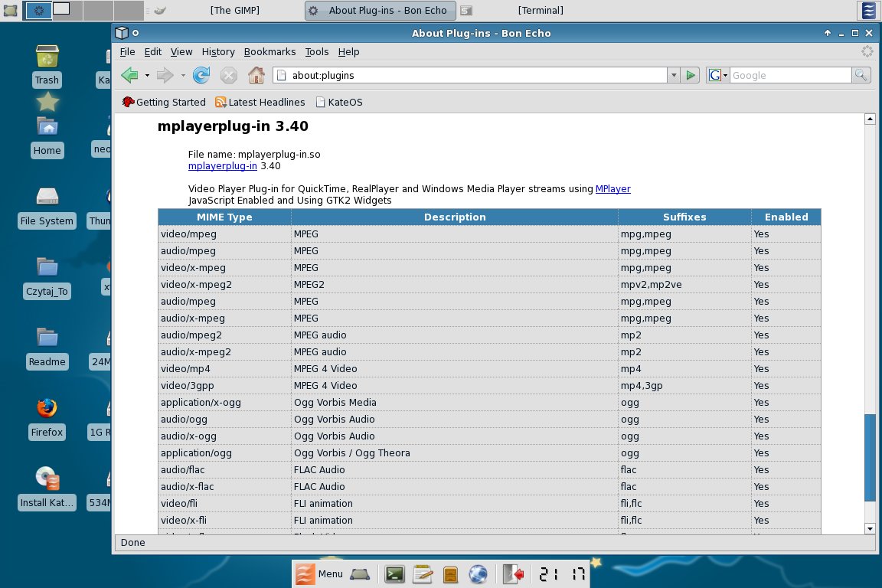Switch to the second workspace in pager
The height and width of the screenshot is (588, 882).
coord(69,10)
